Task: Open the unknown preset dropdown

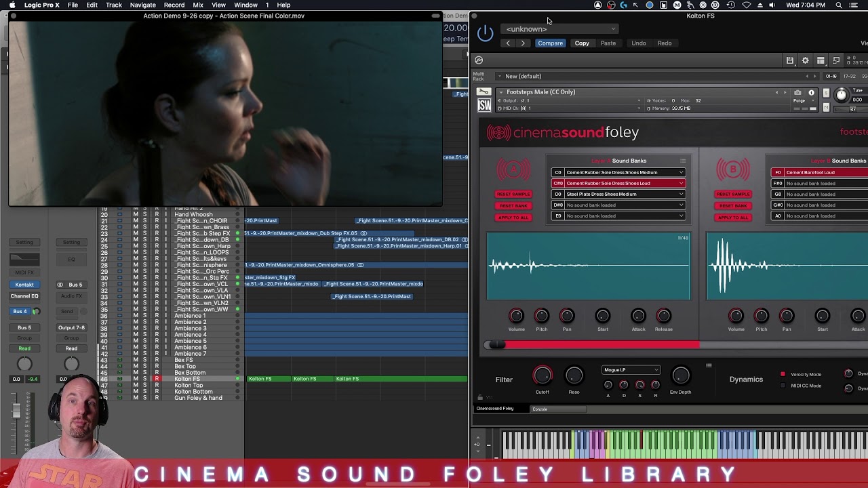Action: 560,29
